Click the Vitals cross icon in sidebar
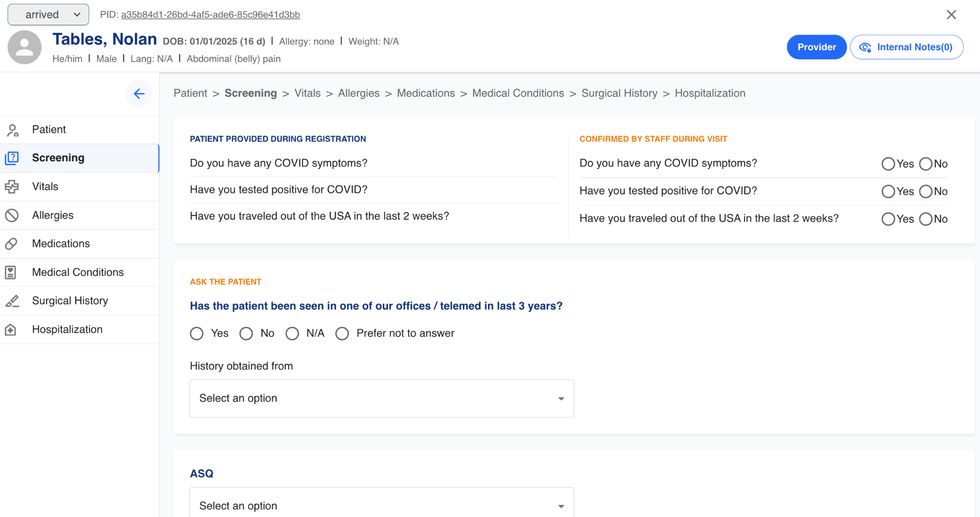The image size is (980, 517). 12,187
